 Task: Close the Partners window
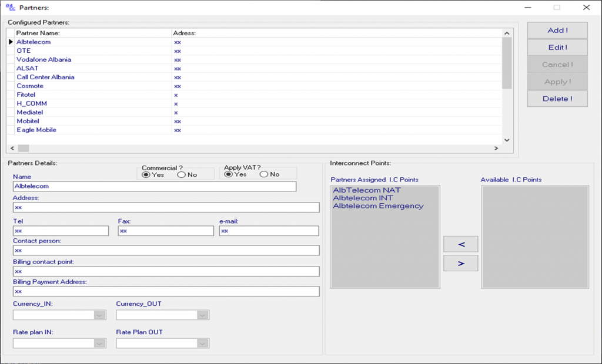(586, 7)
